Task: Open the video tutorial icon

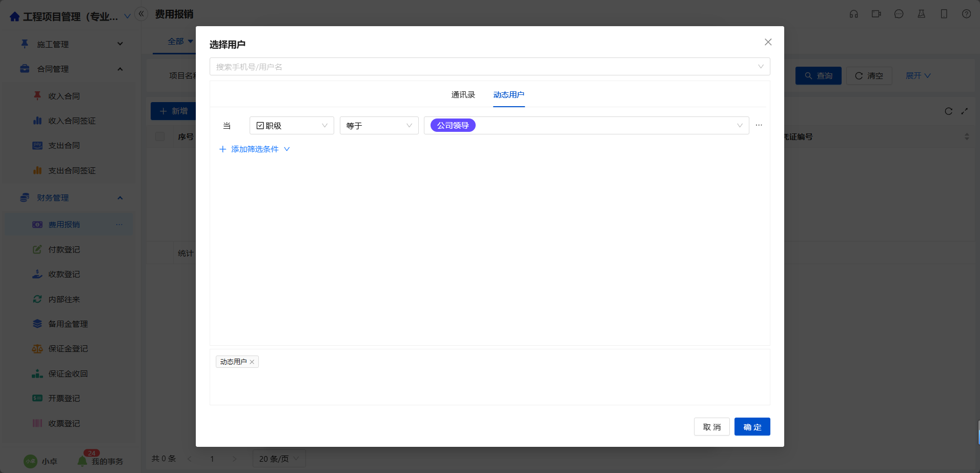Action: [x=876, y=14]
